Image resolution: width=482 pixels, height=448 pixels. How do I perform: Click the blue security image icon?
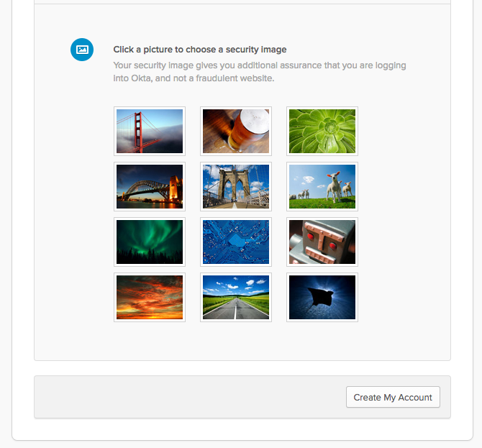tap(82, 50)
